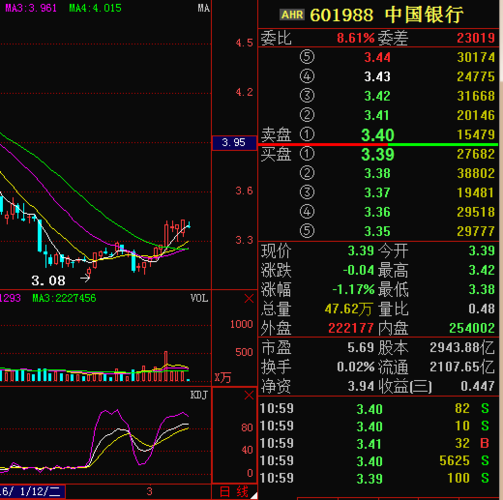Select buy level 2 price 3.38

377,173
